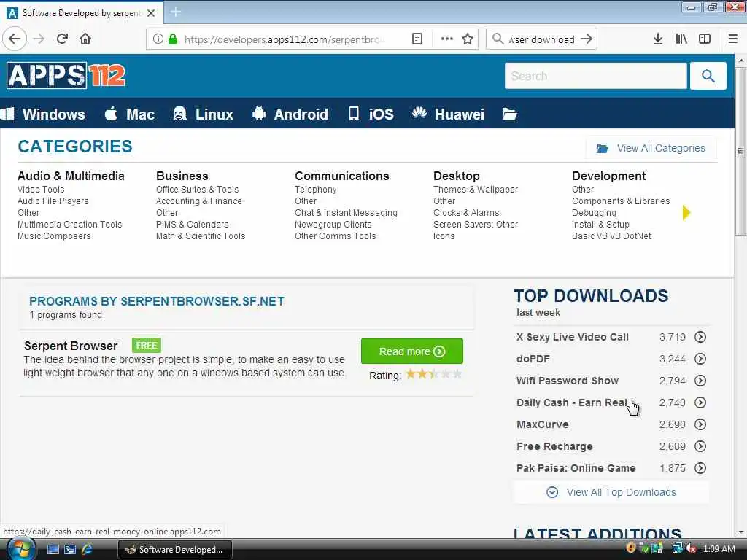Image resolution: width=747 pixels, height=560 pixels.
Task: Click the Serpent Browser star rating
Action: coord(433,374)
